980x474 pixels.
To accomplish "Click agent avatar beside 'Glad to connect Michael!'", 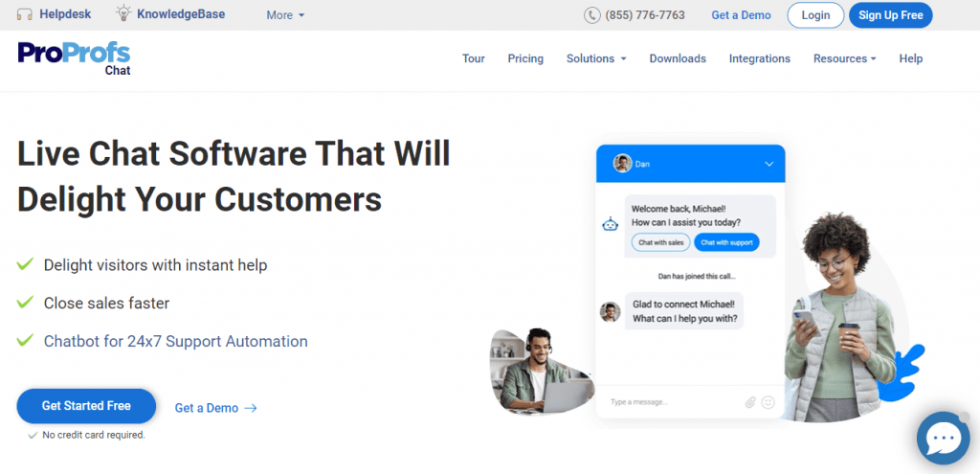I will click(610, 312).
